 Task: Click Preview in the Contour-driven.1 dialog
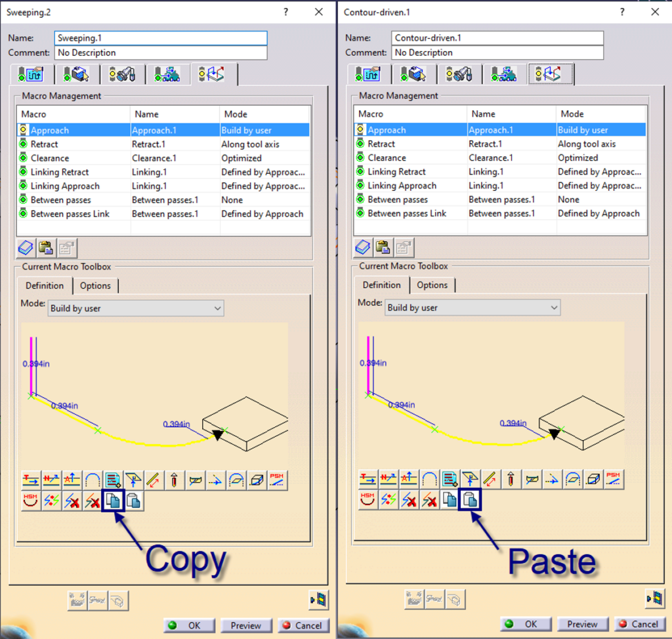(582, 624)
